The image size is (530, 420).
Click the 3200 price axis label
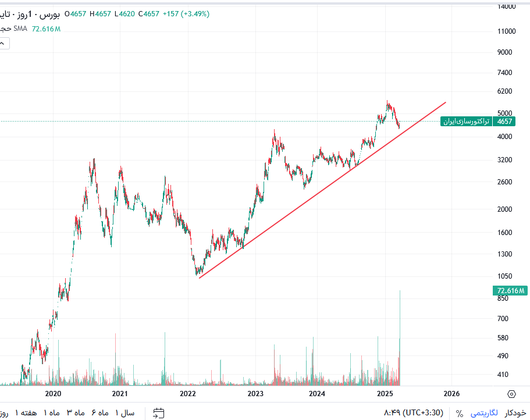504,160
